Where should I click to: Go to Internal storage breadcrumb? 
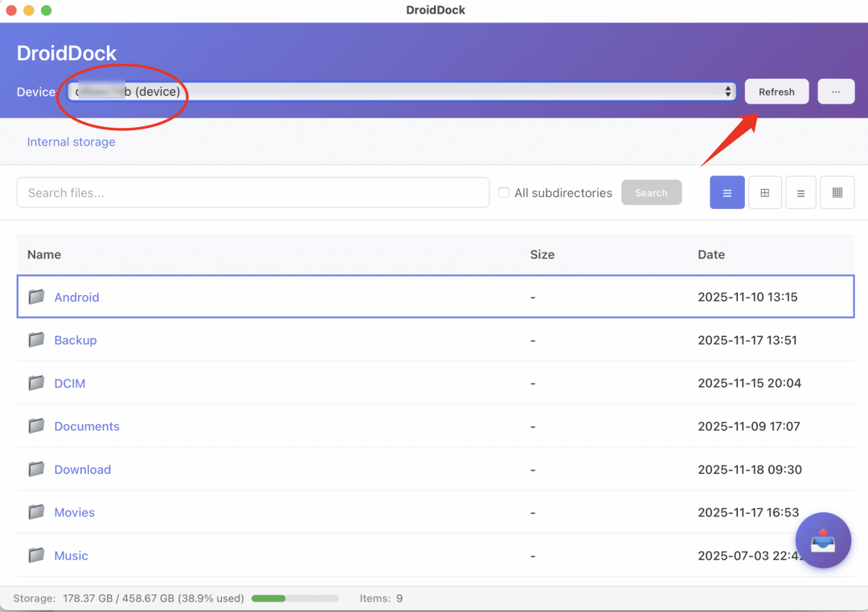tap(72, 142)
